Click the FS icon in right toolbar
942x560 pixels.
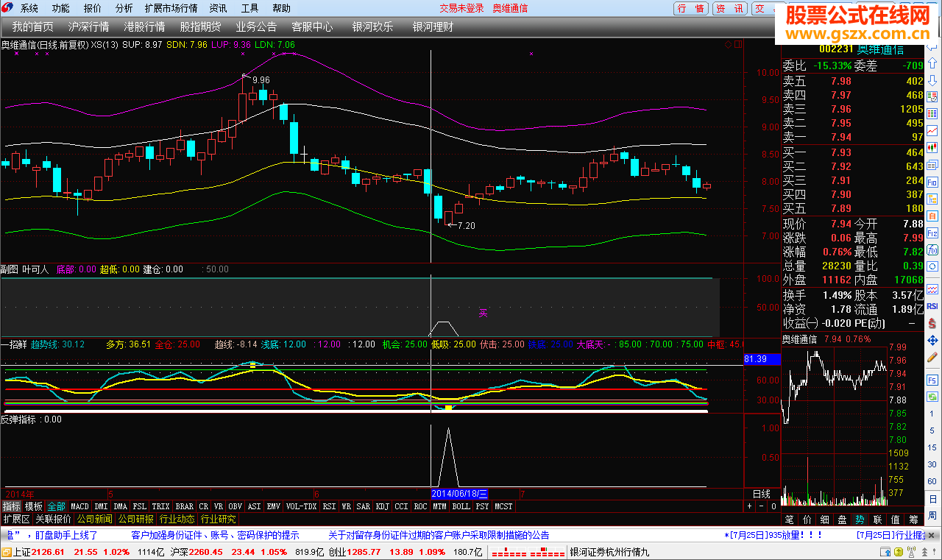pyautogui.click(x=932, y=380)
